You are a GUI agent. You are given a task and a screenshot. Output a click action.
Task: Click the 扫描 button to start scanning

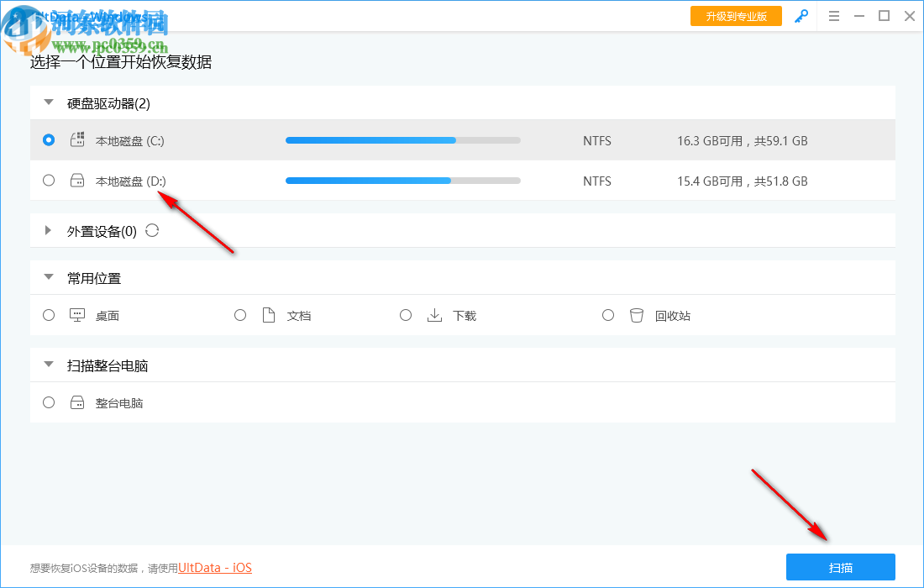point(839,567)
